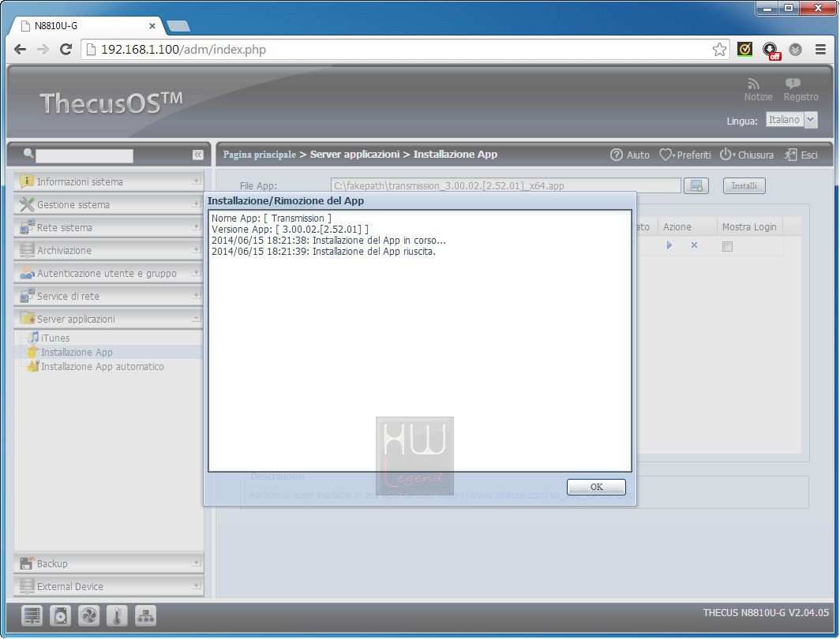Click the Mostra Login column header
Image resolution: width=840 pixels, height=639 pixels.
point(749,227)
